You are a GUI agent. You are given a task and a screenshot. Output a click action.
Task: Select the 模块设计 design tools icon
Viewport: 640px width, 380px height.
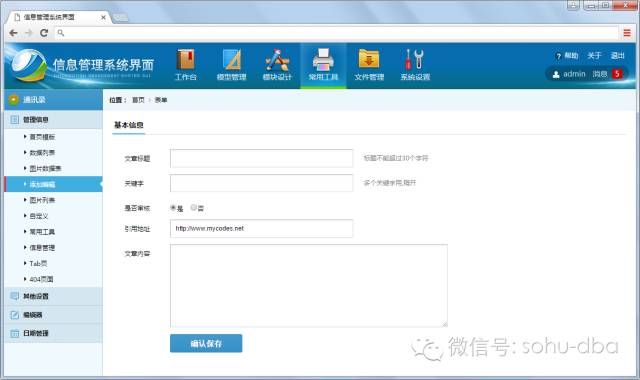coord(277,60)
